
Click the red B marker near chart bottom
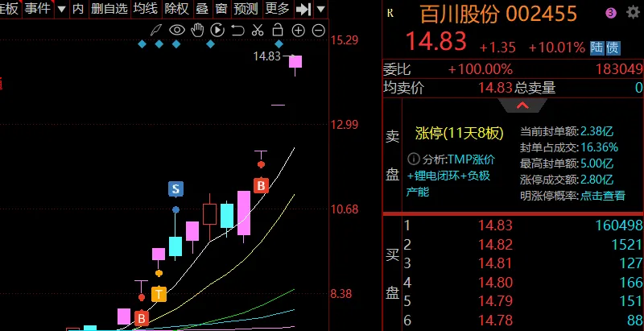[142, 318]
